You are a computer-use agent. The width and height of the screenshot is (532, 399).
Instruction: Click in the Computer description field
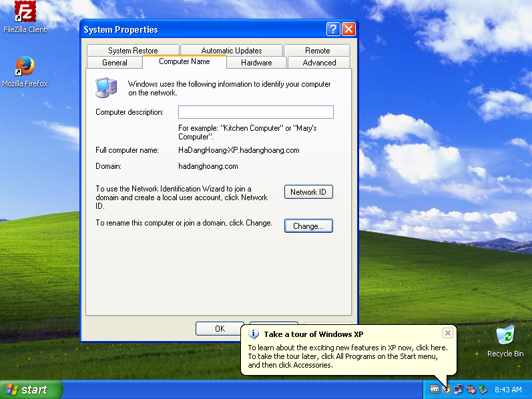tap(256, 112)
